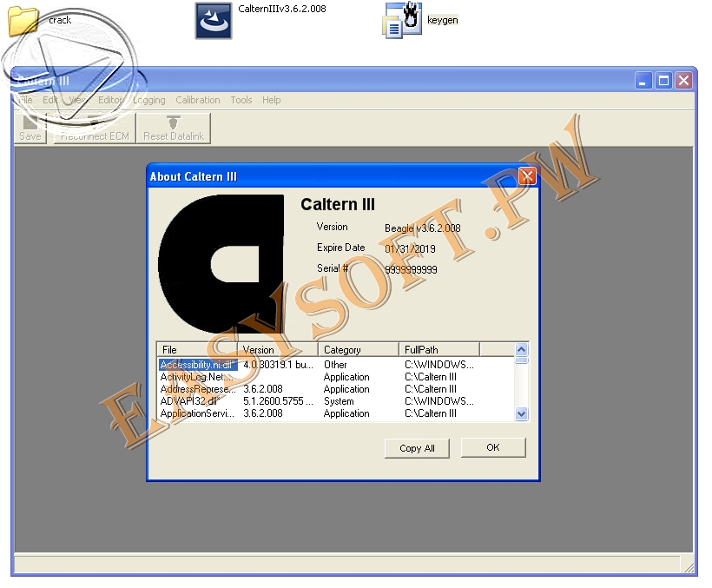Click the 5.1.2600.5755 version cell
712x588 pixels.
(x=278, y=401)
